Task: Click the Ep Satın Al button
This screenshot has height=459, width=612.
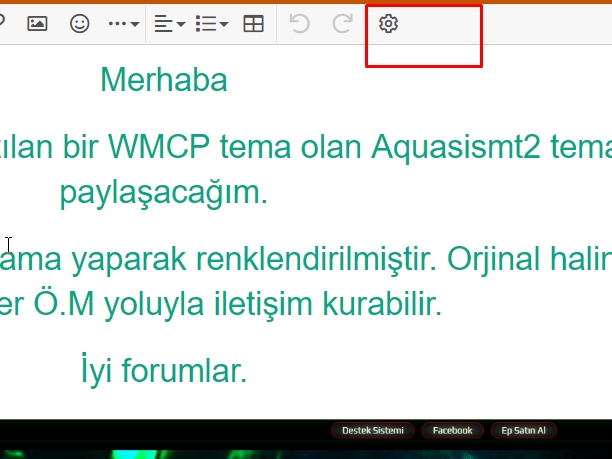Action: point(522,430)
